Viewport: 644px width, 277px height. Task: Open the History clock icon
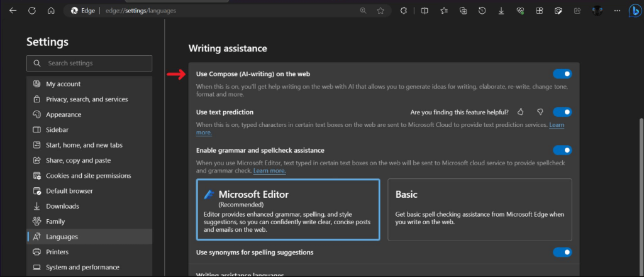(482, 11)
